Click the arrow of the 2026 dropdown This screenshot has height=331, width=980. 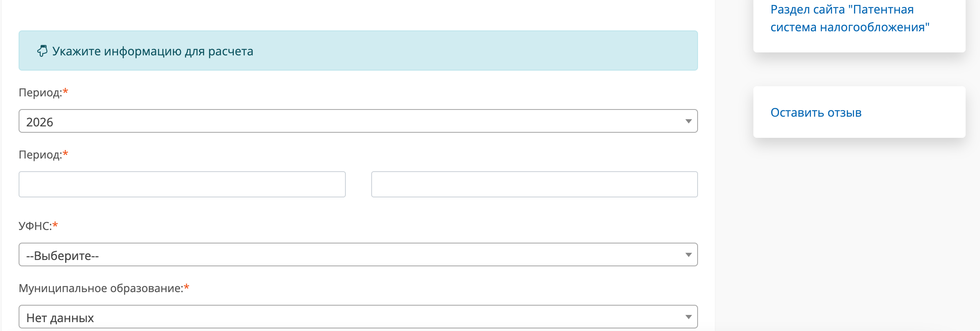click(688, 121)
